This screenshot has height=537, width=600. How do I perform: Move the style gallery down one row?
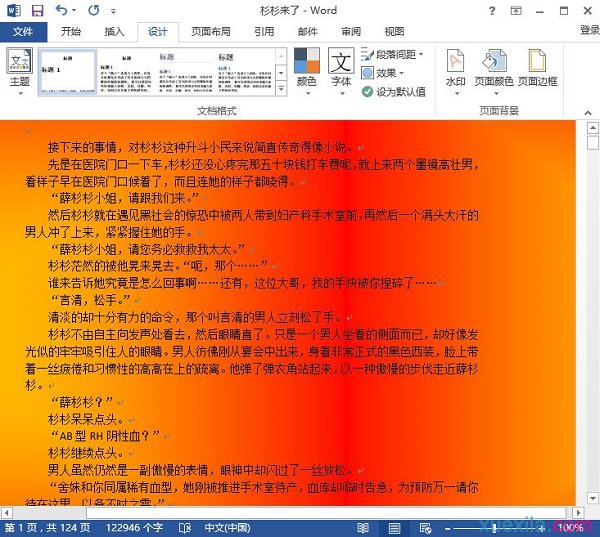[281, 72]
